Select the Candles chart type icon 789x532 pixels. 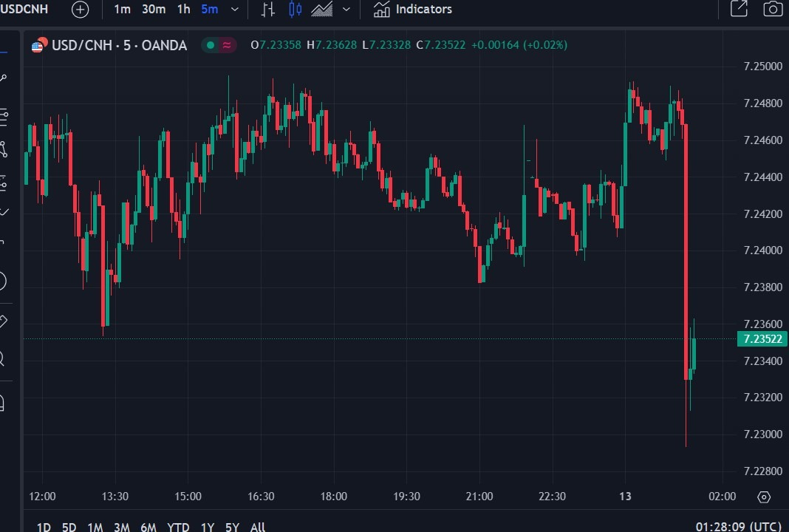tap(296, 9)
